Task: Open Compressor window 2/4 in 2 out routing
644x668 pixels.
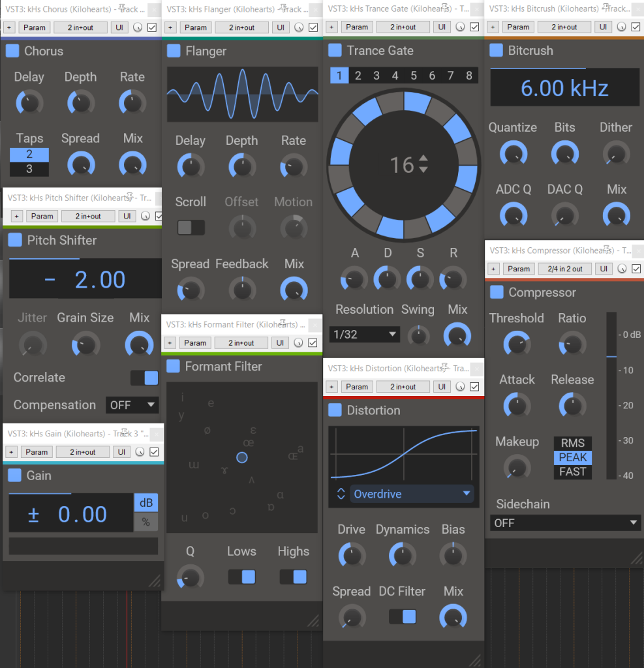Action: click(565, 269)
